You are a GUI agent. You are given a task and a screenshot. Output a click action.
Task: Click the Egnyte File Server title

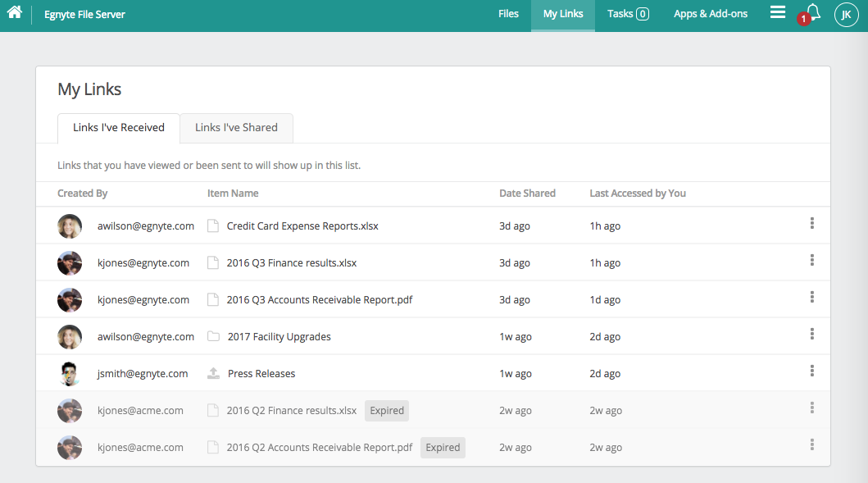84,15
